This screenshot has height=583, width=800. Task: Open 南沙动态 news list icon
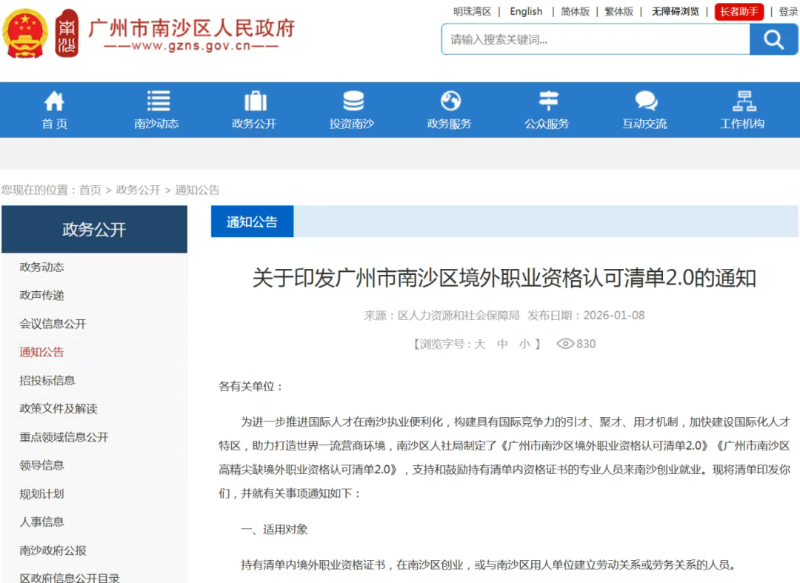pos(157,101)
